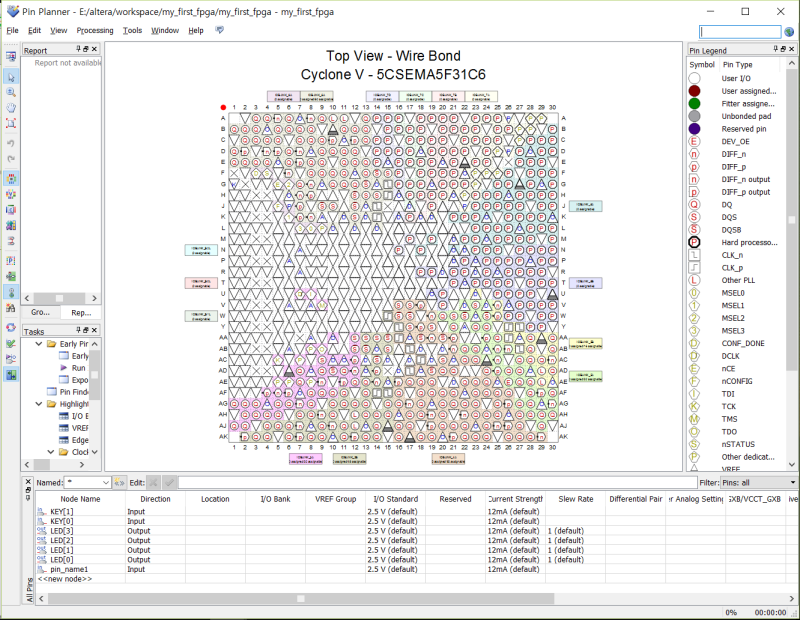Toggle auto-hide pin on the Tasks panel
The height and width of the screenshot is (620, 800).
(x=77, y=329)
